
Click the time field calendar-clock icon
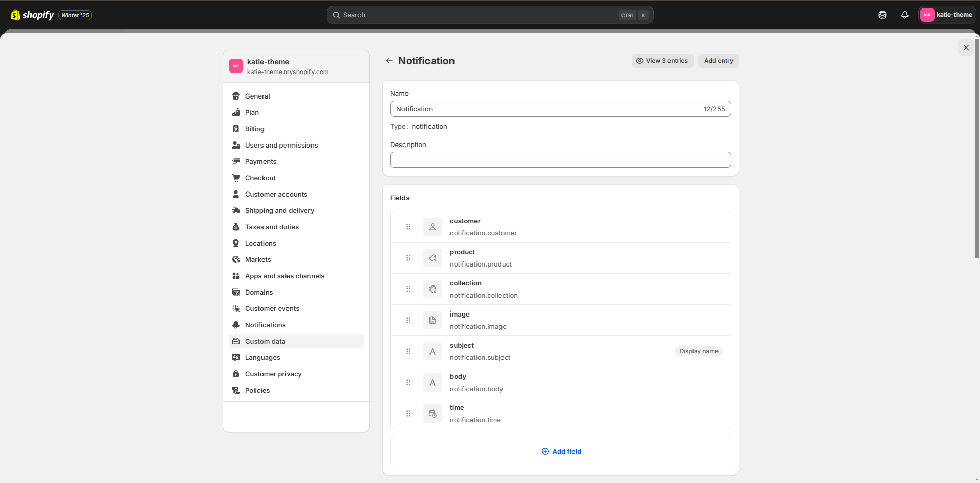point(432,414)
